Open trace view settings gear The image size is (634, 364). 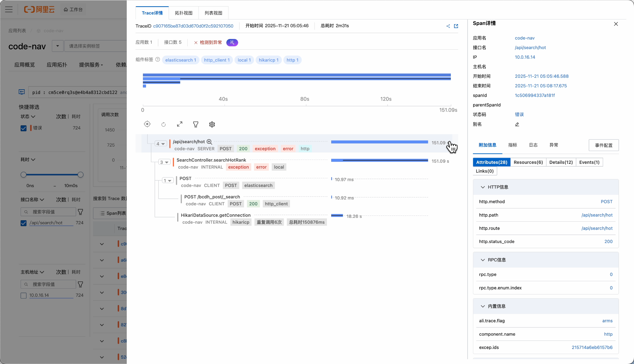(212, 124)
